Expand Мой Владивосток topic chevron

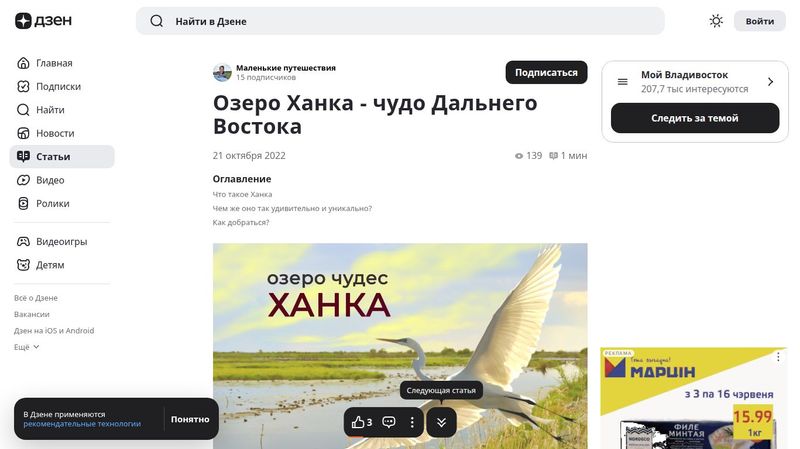tap(770, 82)
